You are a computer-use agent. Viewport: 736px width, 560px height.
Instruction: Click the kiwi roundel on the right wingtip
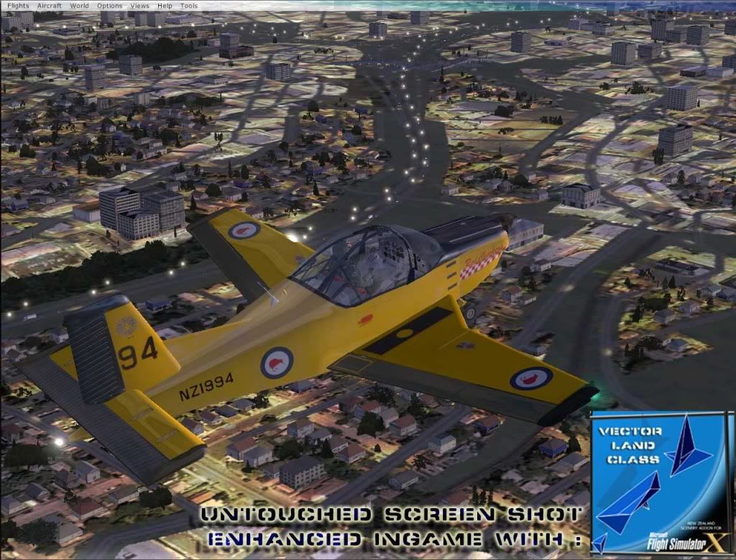531,378
